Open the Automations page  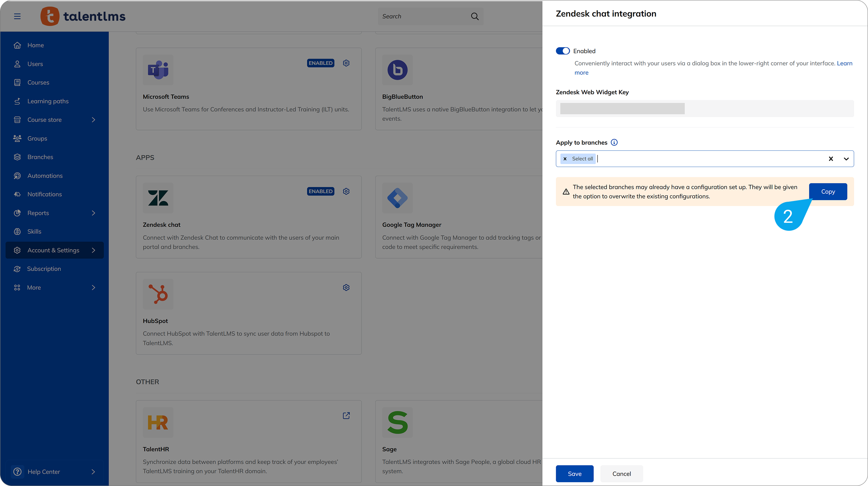coord(45,176)
